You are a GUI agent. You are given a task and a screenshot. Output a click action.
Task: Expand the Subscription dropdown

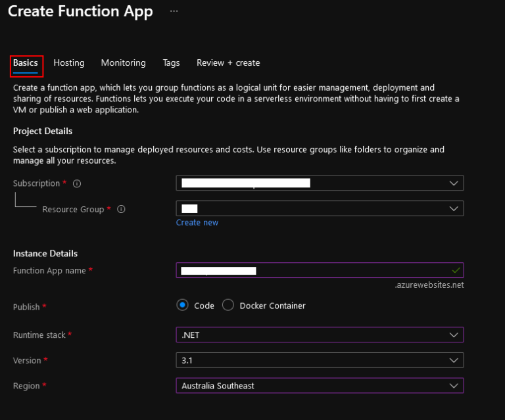click(320, 183)
